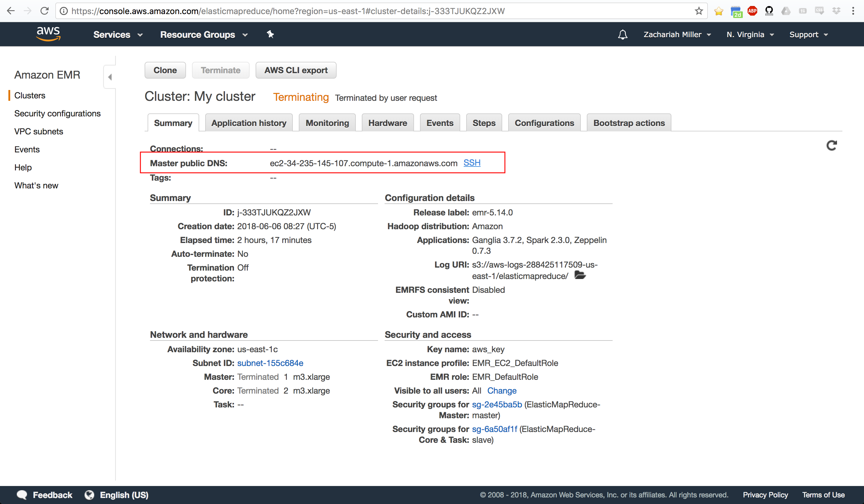Open VPC subnets in sidebar
The image size is (864, 504).
(39, 131)
